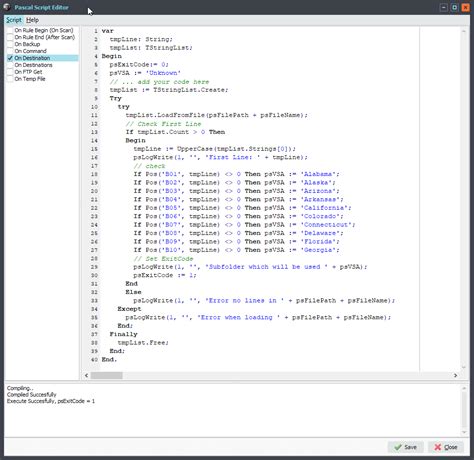The height and width of the screenshot is (460, 474).
Task: Click the output log's scroll down arrow
Action: click(x=464, y=432)
